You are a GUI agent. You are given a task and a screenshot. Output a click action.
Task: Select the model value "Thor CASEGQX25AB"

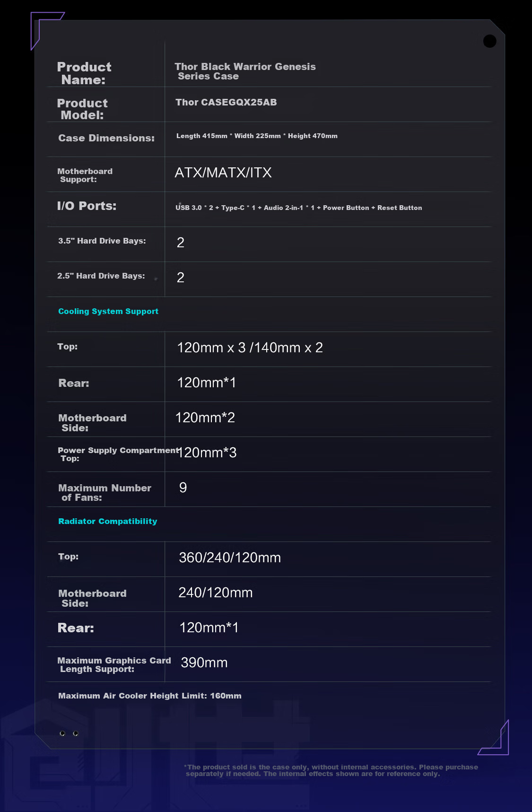[x=226, y=102]
